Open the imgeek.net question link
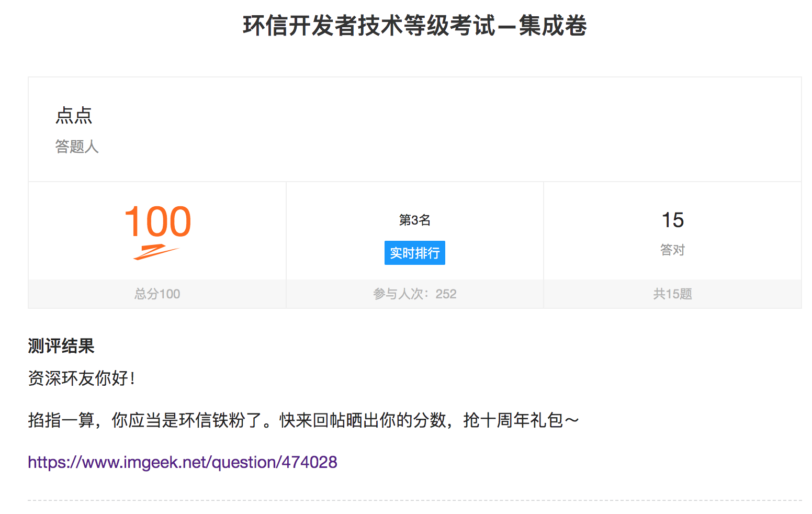 coord(183,462)
